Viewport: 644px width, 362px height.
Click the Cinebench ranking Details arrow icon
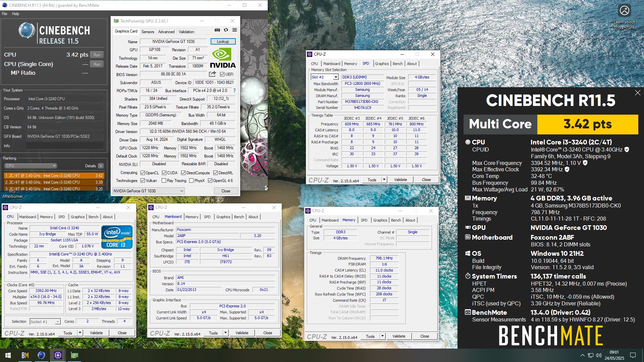pos(101,166)
